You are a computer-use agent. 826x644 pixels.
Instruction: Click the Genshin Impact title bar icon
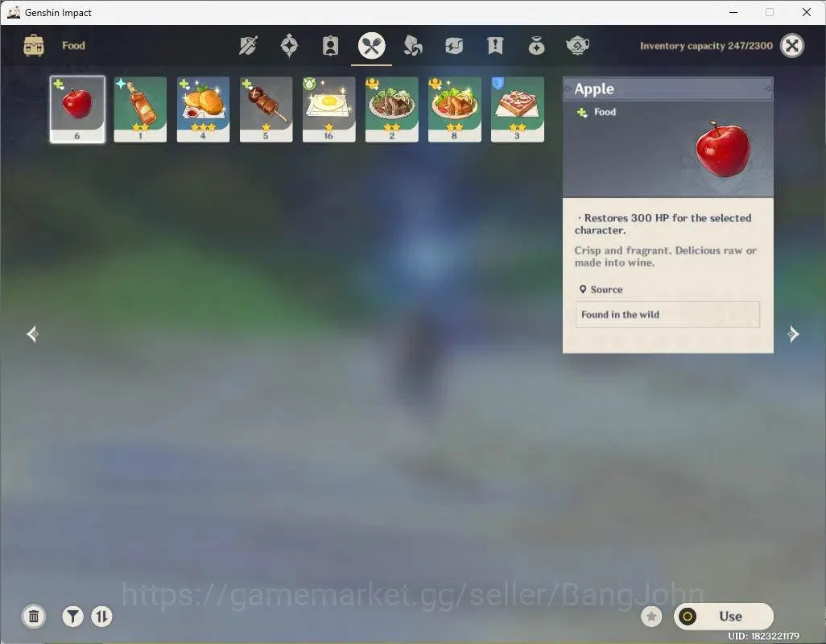coord(14,12)
